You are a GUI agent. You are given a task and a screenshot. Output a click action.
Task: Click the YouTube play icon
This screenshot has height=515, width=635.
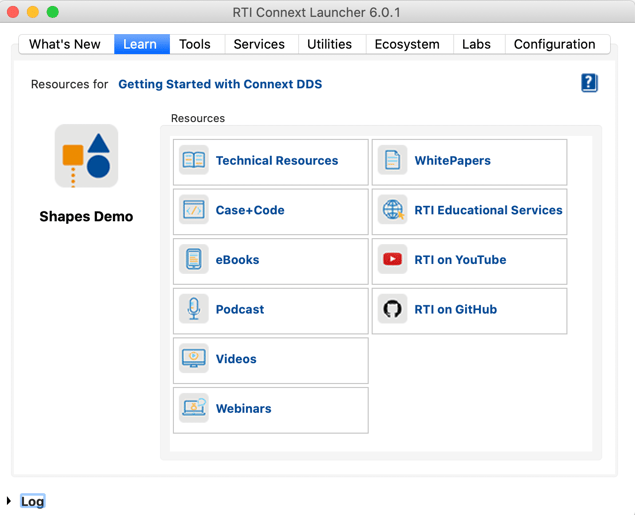pos(392,259)
